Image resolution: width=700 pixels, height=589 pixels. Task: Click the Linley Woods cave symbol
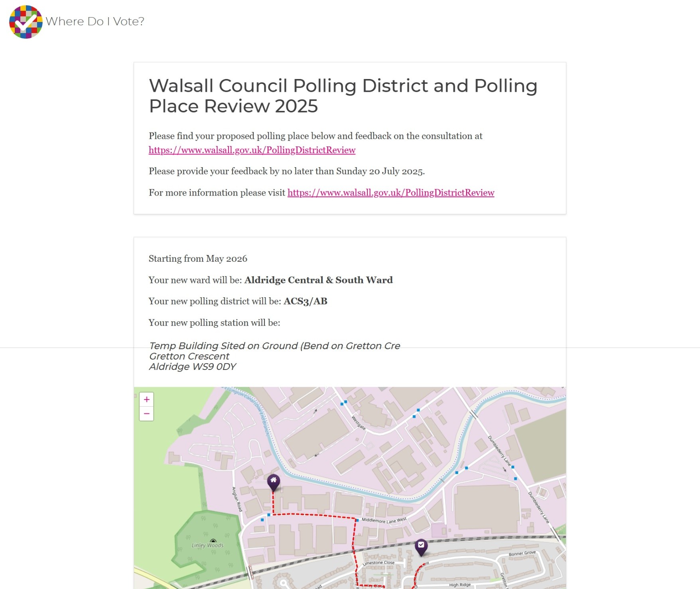213,541
